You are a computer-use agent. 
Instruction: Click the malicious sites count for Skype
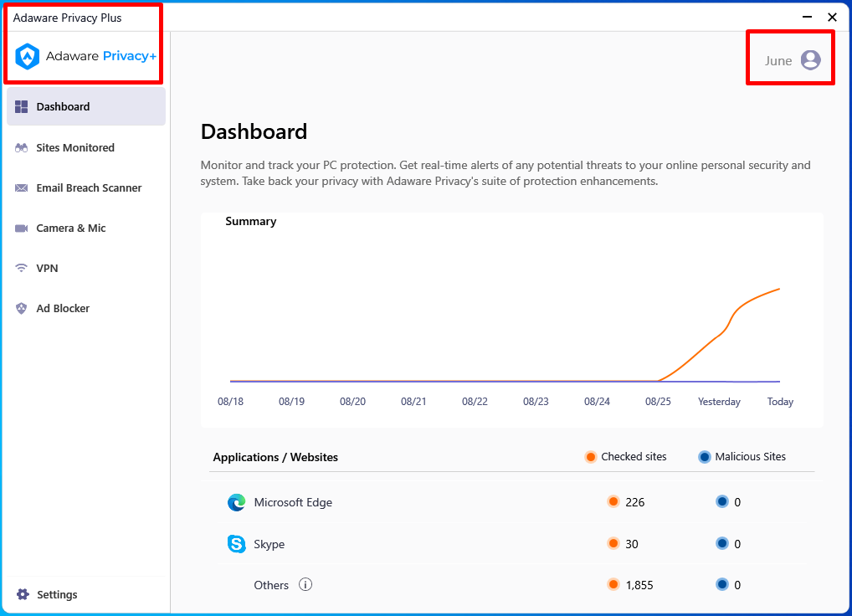[737, 544]
